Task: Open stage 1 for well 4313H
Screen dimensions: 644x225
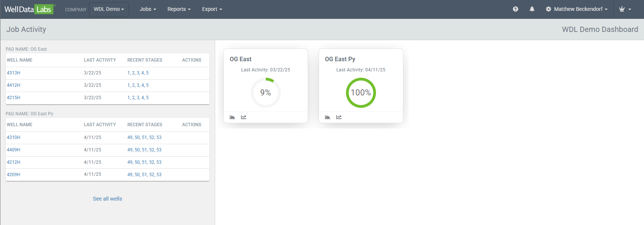Action: (129, 73)
